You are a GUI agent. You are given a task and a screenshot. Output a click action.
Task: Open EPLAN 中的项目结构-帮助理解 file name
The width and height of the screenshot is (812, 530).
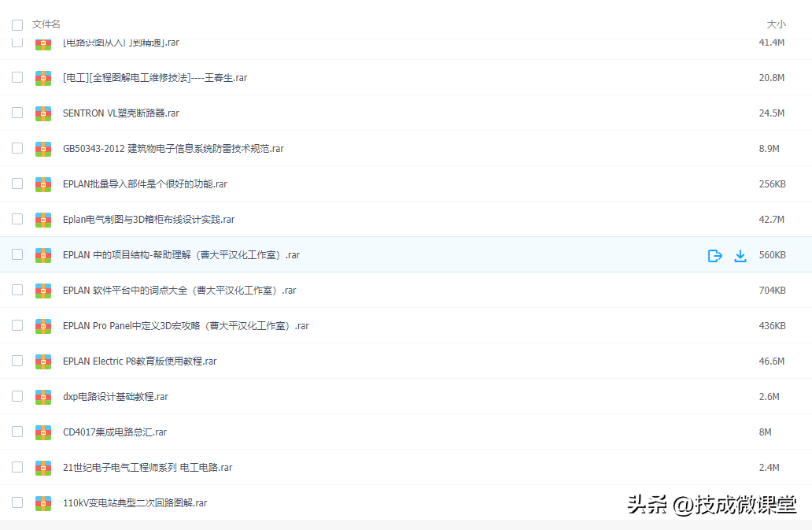181,255
